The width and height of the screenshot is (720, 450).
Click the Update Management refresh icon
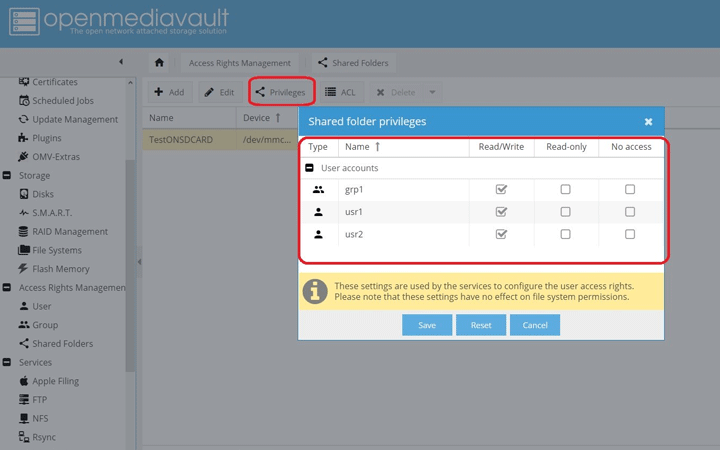click(x=23, y=119)
